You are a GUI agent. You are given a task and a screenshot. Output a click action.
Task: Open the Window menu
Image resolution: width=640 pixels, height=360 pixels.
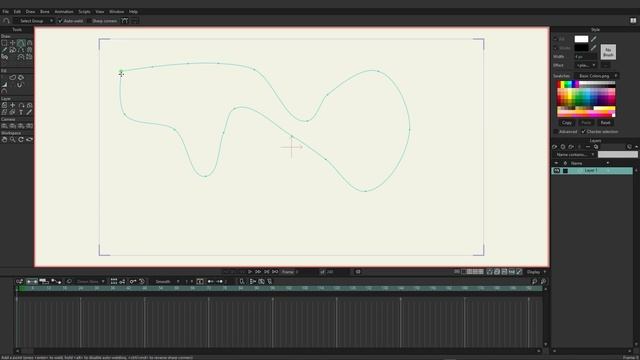[x=116, y=11]
